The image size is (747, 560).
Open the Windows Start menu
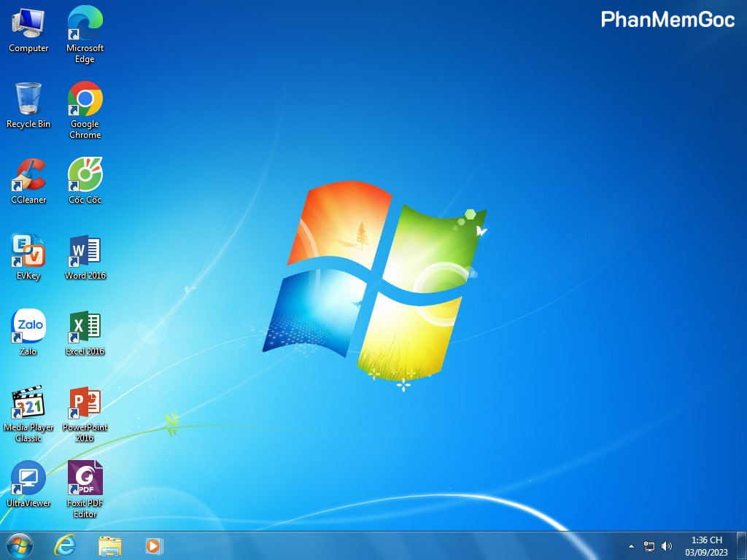pyautogui.click(x=20, y=545)
